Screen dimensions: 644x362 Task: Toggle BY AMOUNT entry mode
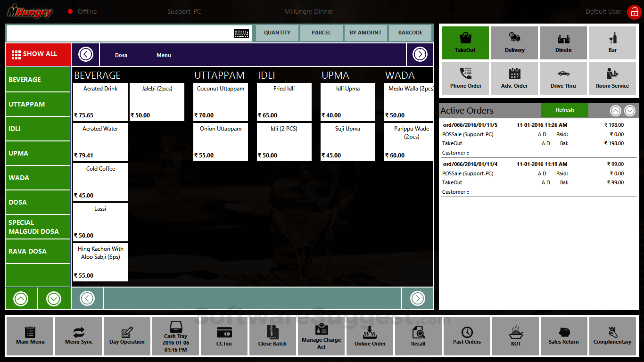point(366,33)
